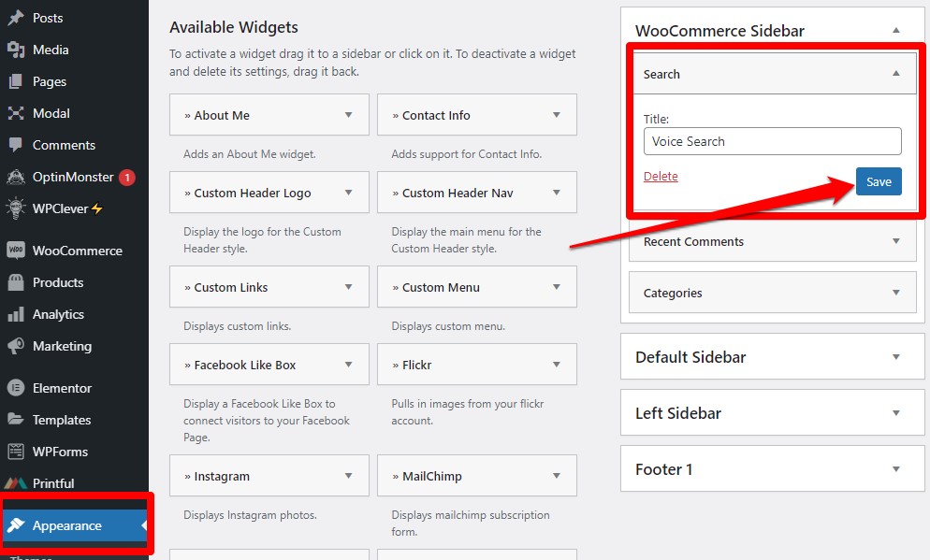Click the Delete link in Search widget

click(x=661, y=177)
